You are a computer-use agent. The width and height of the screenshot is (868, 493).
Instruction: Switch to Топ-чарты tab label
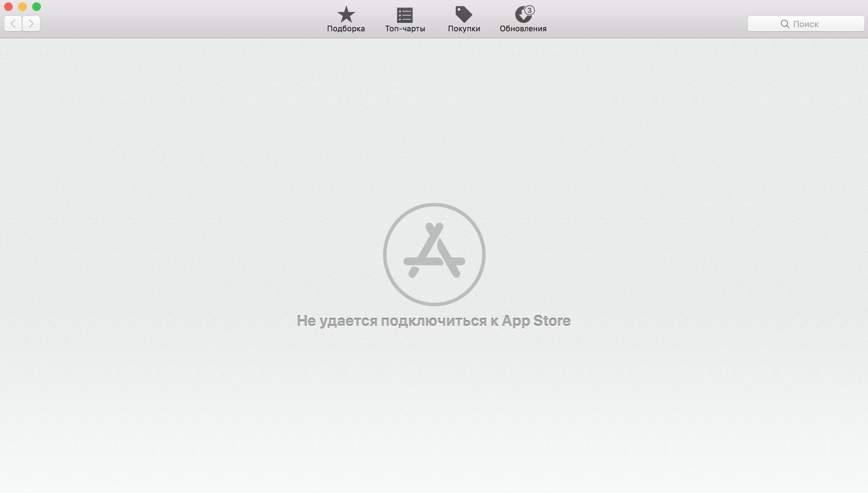pos(405,29)
